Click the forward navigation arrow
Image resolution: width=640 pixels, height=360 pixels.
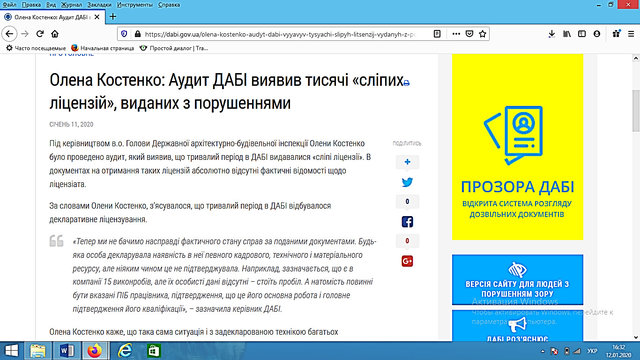pyautogui.click(x=25, y=34)
